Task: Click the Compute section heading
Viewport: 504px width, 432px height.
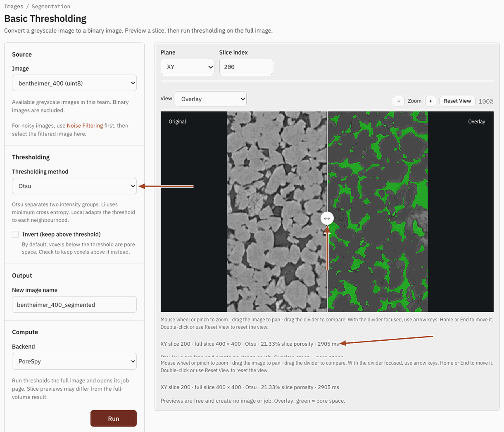Action: click(25, 332)
